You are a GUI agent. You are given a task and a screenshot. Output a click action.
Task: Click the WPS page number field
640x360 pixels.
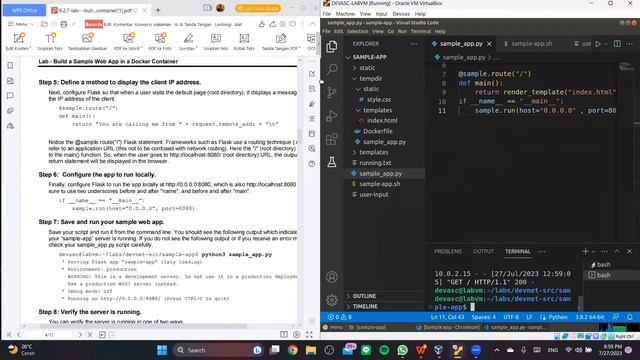(49, 335)
